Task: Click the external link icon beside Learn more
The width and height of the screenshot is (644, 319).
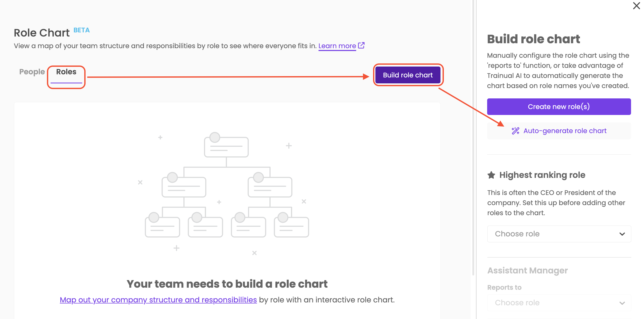Action: [x=361, y=45]
